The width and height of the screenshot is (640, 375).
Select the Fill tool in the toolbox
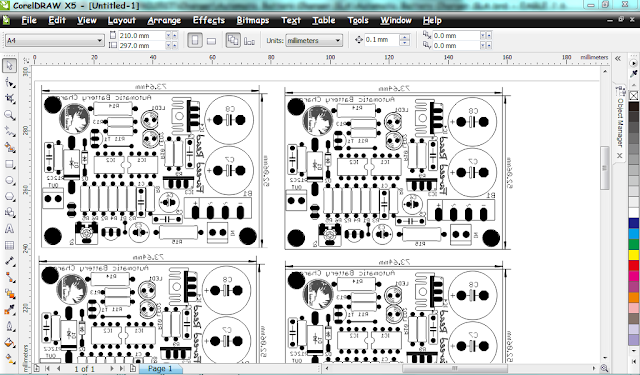click(9, 343)
